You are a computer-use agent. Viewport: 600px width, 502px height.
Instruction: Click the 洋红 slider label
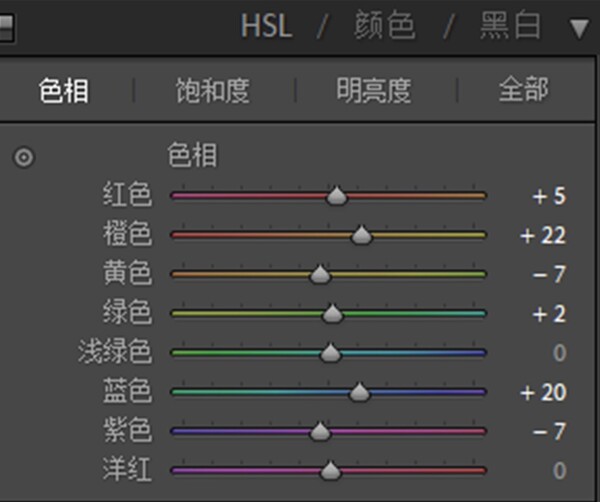click(x=127, y=469)
